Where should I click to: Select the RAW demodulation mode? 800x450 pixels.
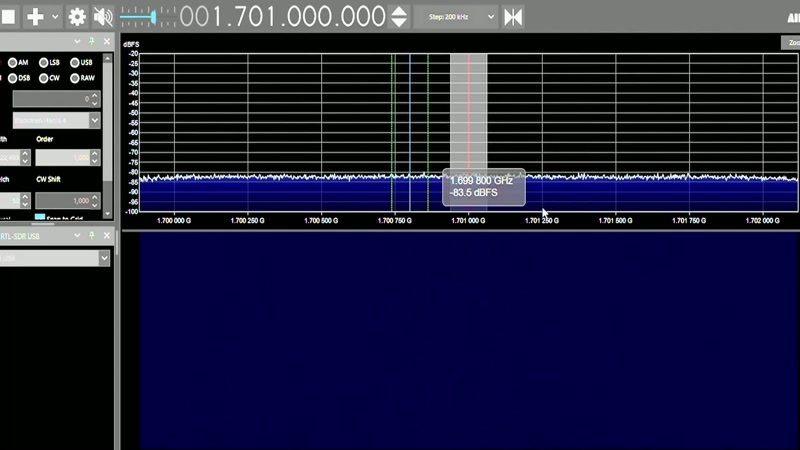(x=74, y=78)
